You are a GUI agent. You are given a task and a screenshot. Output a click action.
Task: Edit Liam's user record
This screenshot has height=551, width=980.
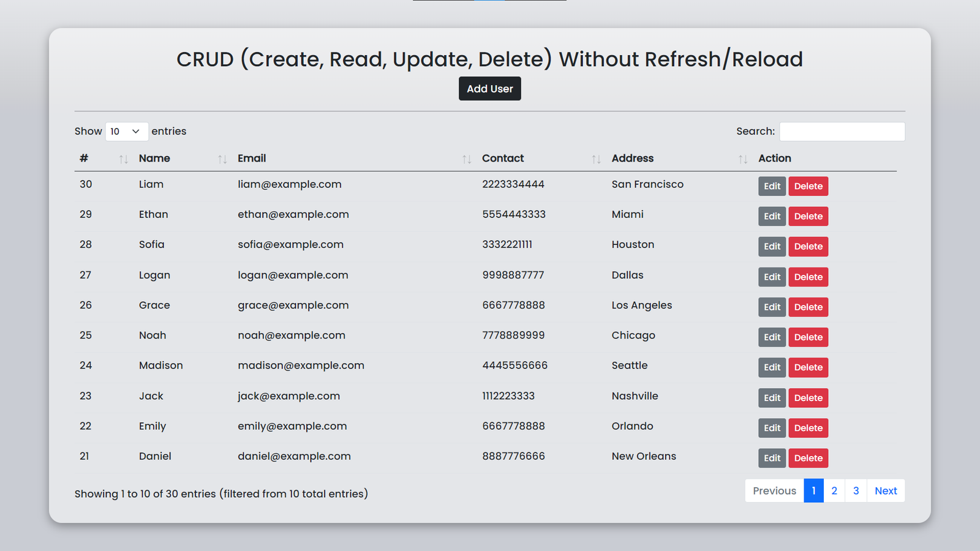click(772, 186)
